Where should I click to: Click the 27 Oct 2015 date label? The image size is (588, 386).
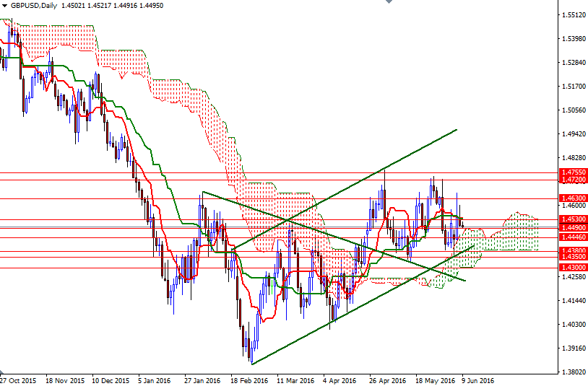point(18,380)
